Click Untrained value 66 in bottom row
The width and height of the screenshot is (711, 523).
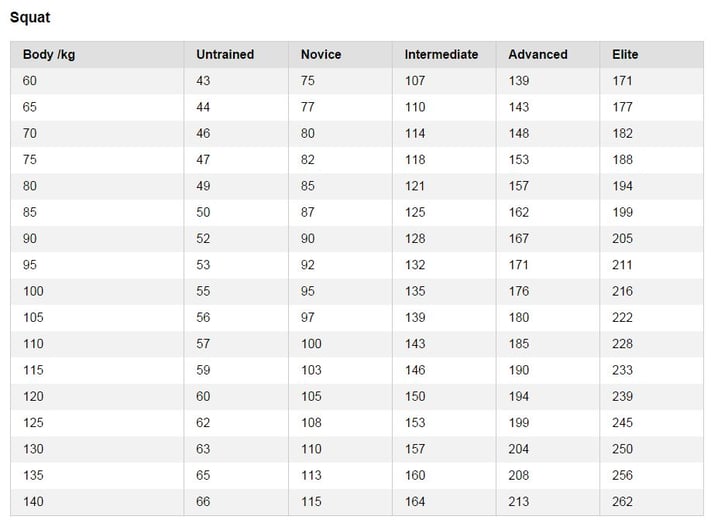click(x=203, y=502)
